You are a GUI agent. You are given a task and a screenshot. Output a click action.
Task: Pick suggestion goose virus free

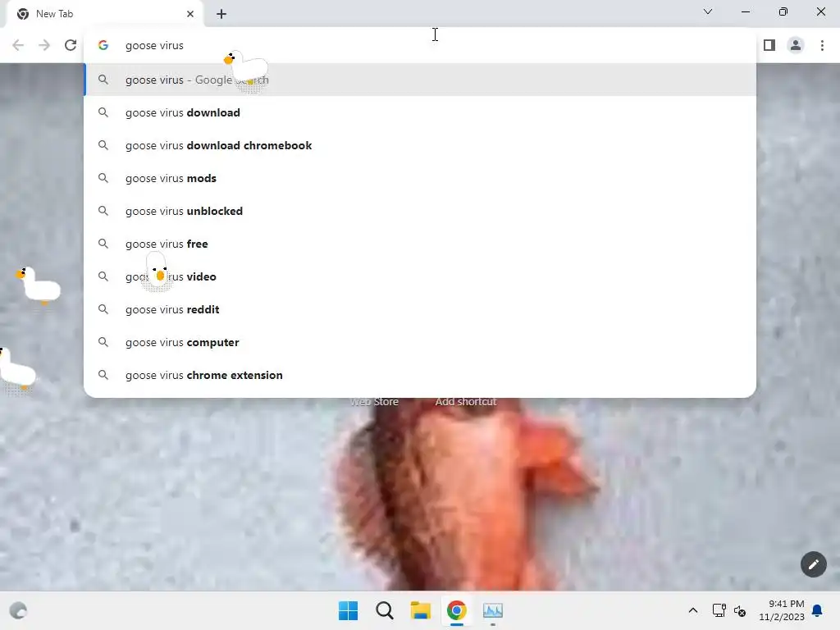(x=420, y=244)
